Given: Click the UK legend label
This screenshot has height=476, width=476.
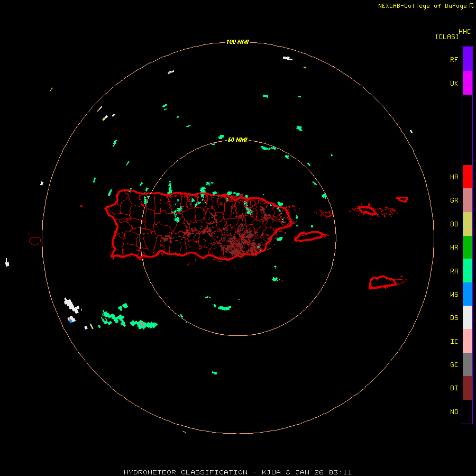Looking at the screenshot, I should click(x=454, y=84).
